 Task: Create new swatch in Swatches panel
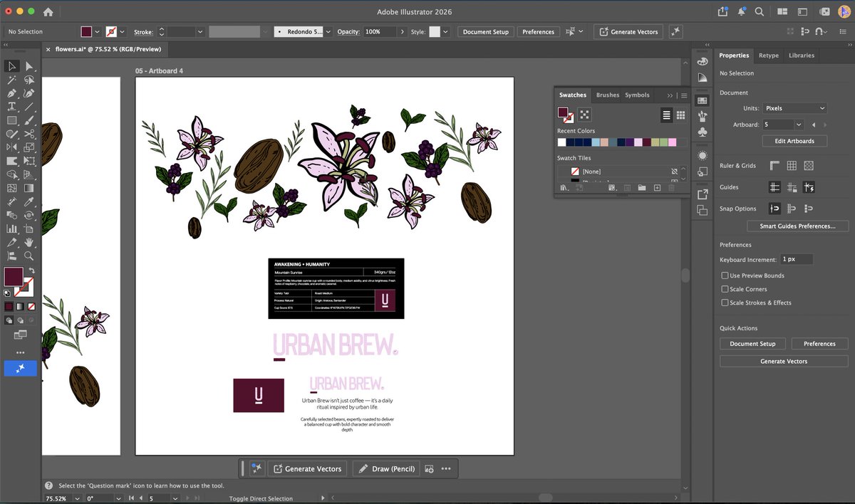(657, 188)
